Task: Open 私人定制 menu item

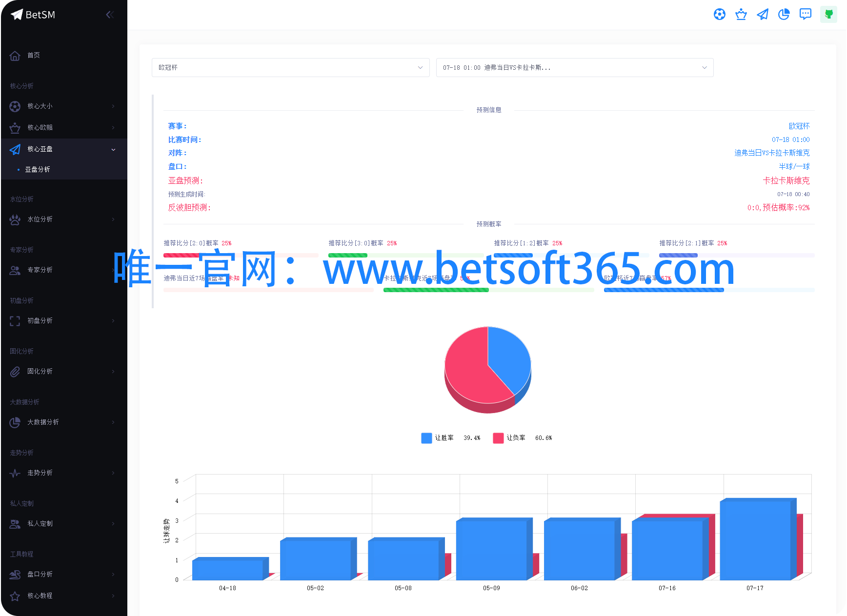Action: [x=64, y=524]
